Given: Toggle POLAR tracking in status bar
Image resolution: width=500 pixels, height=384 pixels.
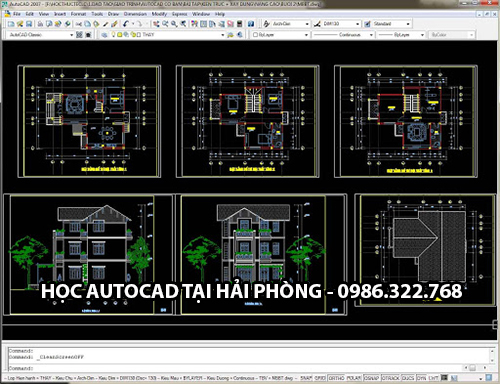Looking at the screenshot, I should point(354,378).
